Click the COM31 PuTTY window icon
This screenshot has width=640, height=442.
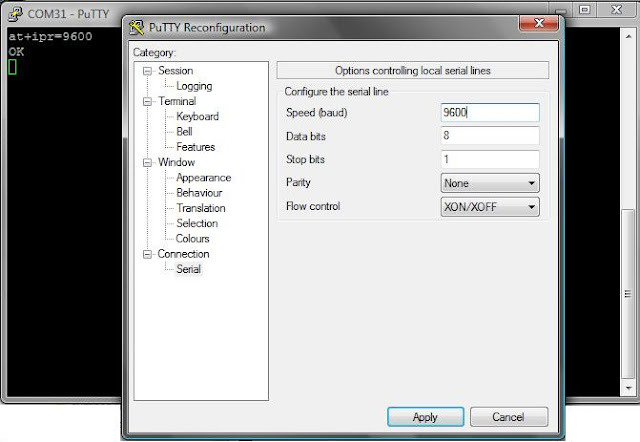click(16, 13)
